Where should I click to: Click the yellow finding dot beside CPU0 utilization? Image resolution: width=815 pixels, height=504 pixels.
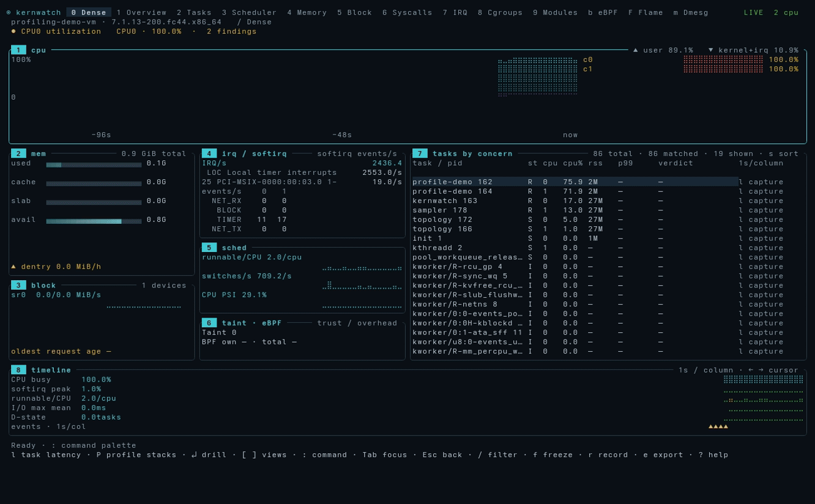click(x=13, y=31)
